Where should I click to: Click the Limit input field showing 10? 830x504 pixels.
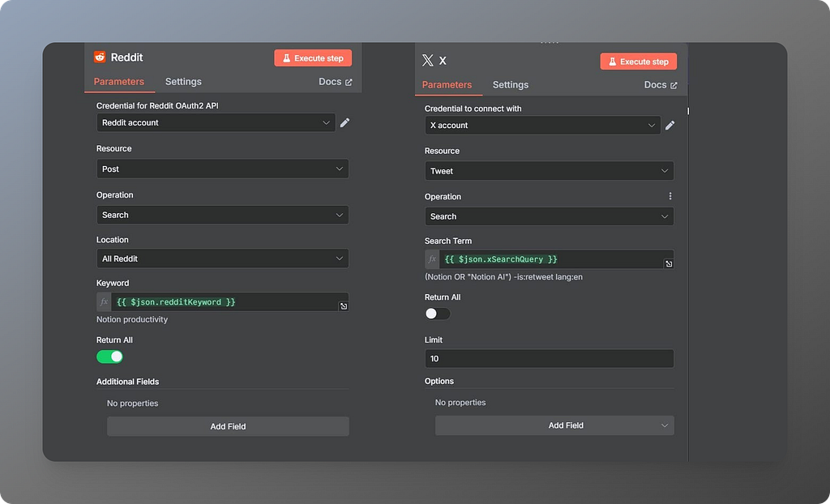click(549, 358)
